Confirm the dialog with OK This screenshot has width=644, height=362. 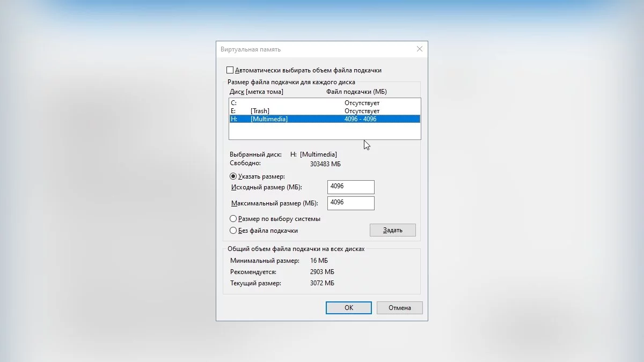tap(349, 308)
